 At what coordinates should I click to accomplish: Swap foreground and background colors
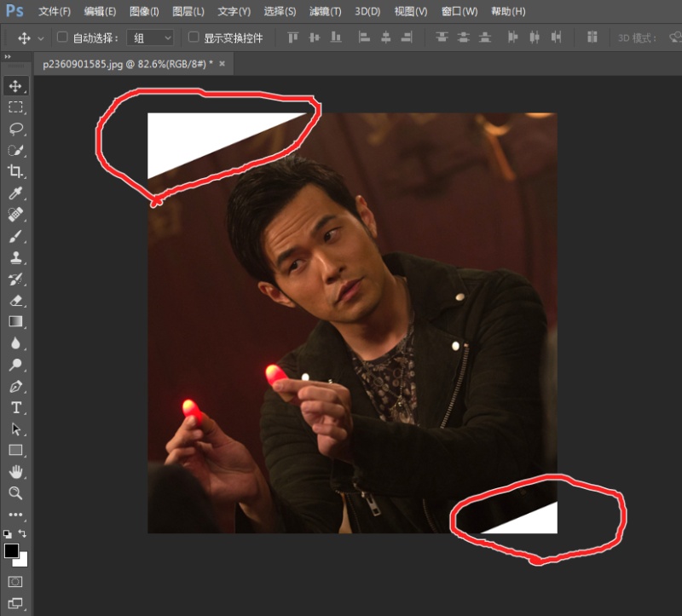22,533
